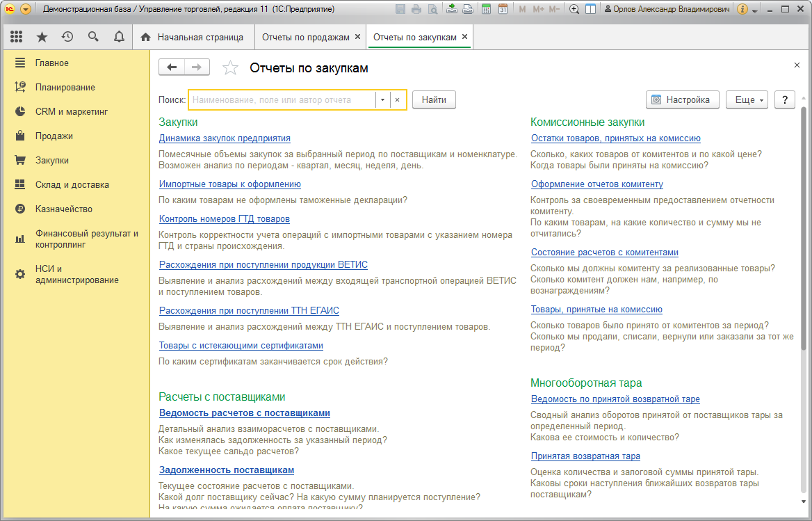The image size is (812, 521).
Task: Show the history clock icon list
Action: click(x=67, y=37)
